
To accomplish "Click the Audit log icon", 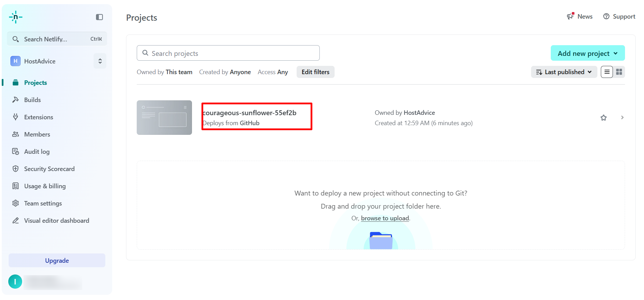I will 16,151.
